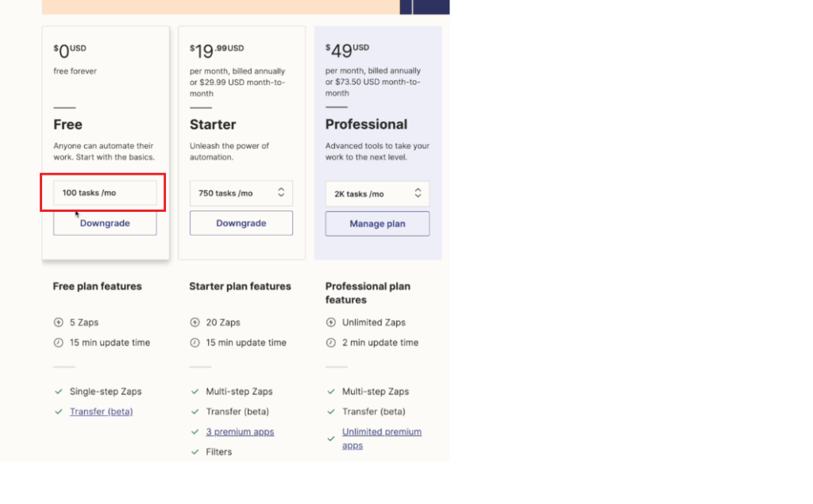Click the checkmark beside Starter Multi-step Zaps
This screenshot has width=813, height=504.
(195, 391)
